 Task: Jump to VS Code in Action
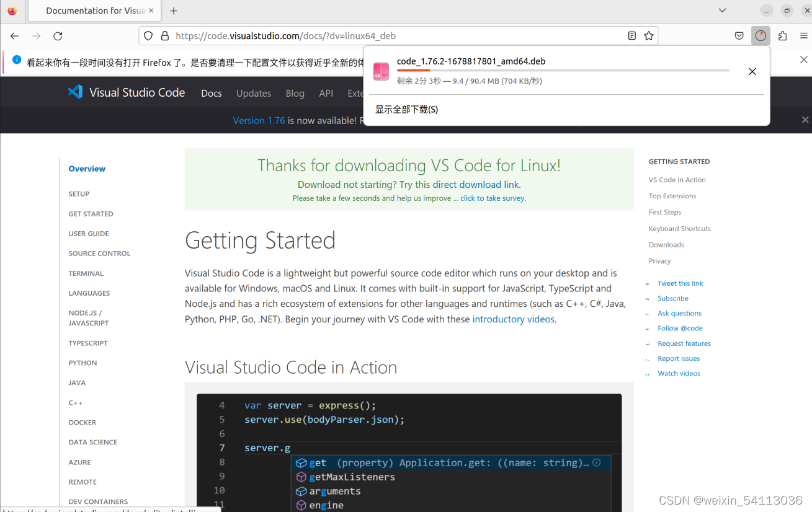pyautogui.click(x=677, y=180)
